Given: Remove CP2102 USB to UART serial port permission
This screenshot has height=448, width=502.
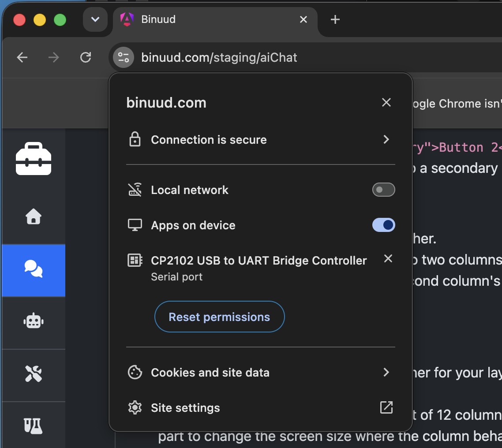Looking at the screenshot, I should (388, 258).
